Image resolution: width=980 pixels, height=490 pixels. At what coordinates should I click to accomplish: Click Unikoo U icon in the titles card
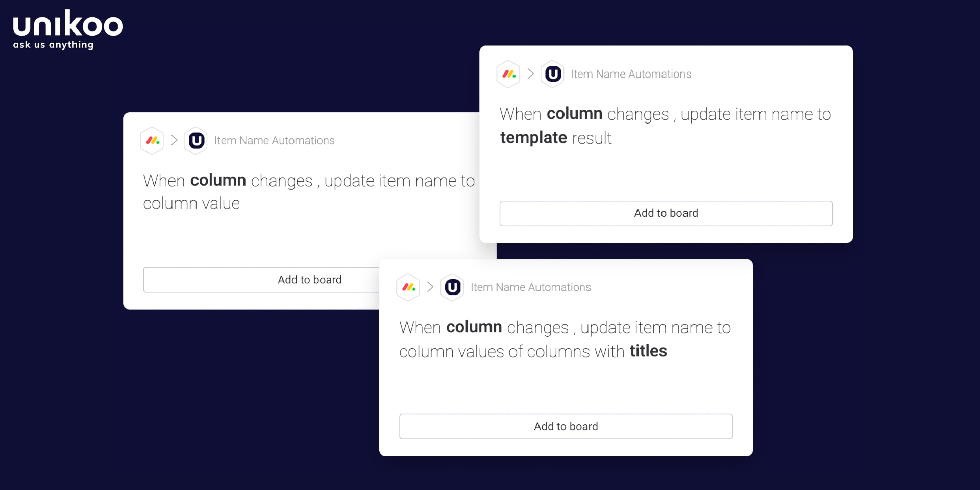click(x=452, y=287)
